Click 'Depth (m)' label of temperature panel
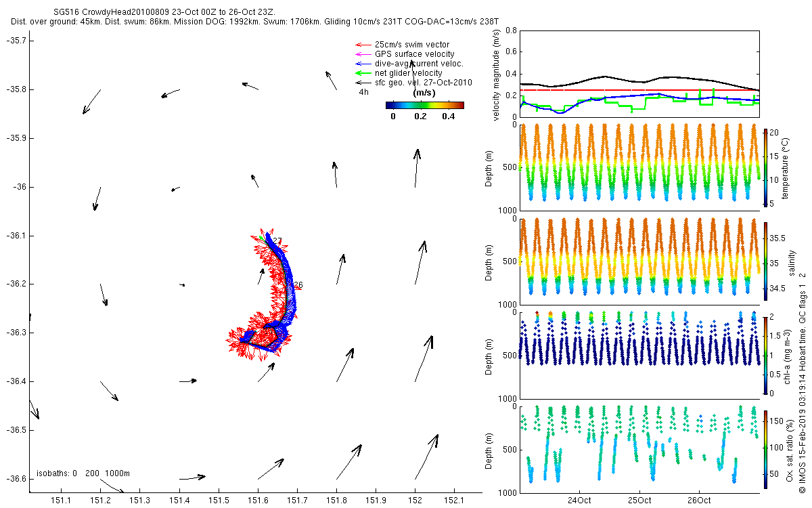Viewport: 812px width, 508px height. [489, 167]
